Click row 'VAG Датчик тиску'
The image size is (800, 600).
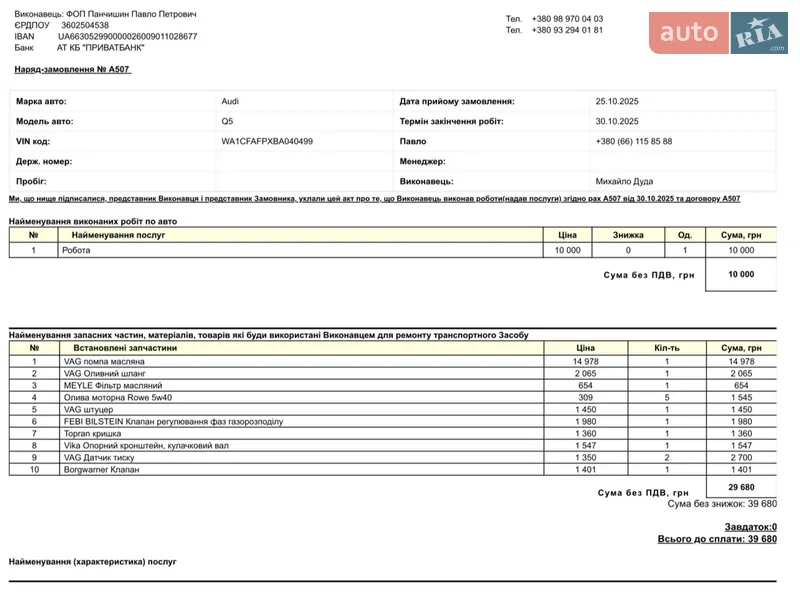pos(393,458)
